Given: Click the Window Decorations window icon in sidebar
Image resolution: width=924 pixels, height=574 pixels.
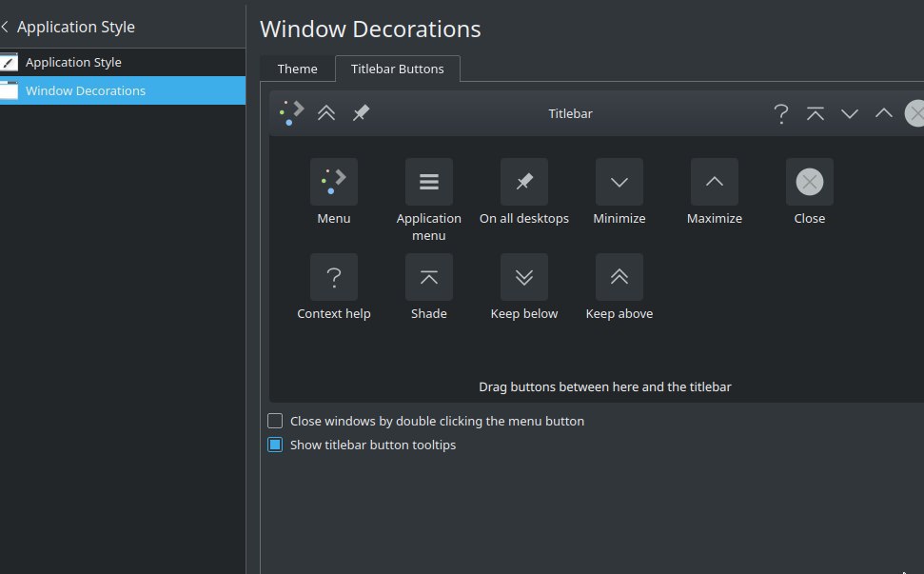Looking at the screenshot, I should (x=9, y=90).
